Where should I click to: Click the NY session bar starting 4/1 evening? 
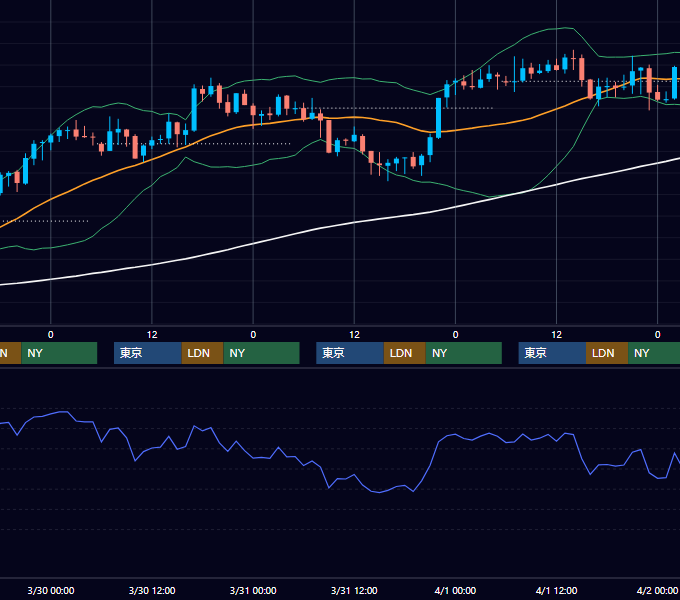[x=654, y=353]
